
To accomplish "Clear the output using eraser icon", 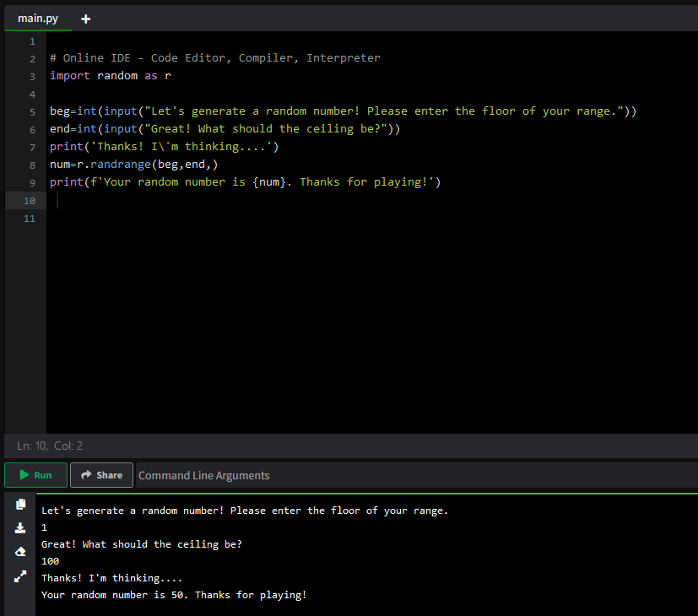I will [19, 552].
